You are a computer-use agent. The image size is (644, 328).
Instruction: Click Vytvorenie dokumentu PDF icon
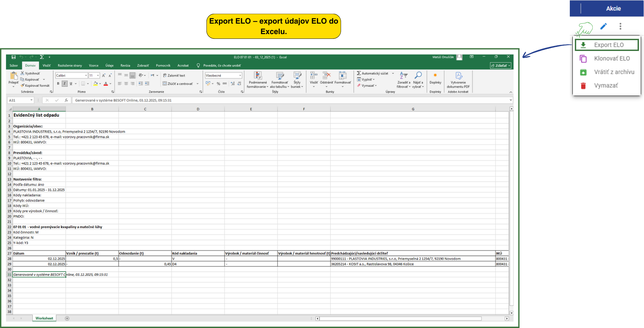(x=458, y=76)
